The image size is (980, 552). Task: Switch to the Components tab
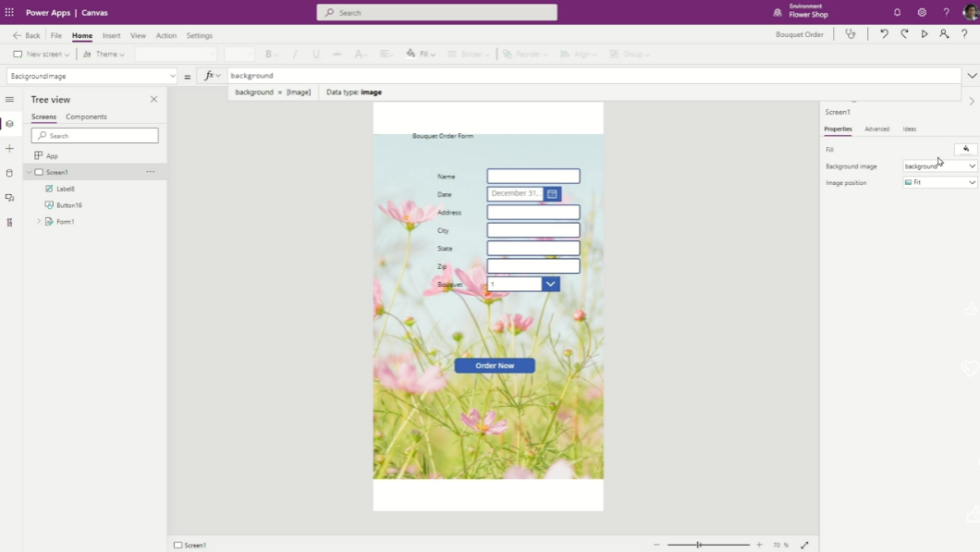click(x=86, y=117)
